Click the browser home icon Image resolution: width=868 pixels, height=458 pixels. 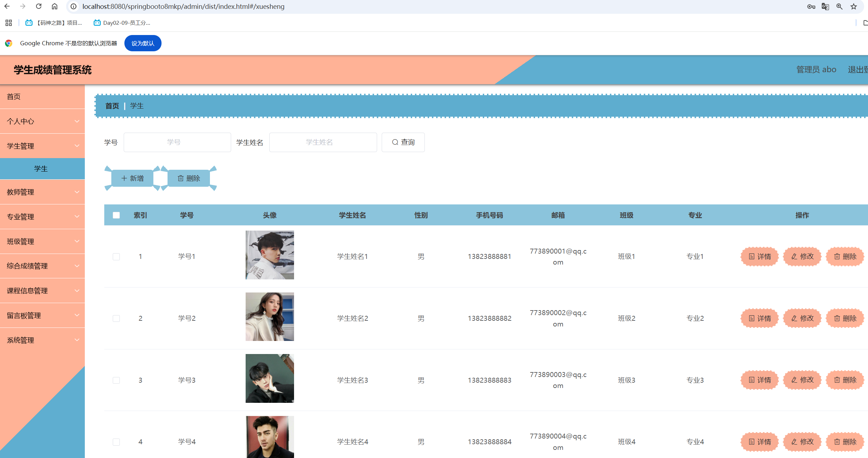54,6
